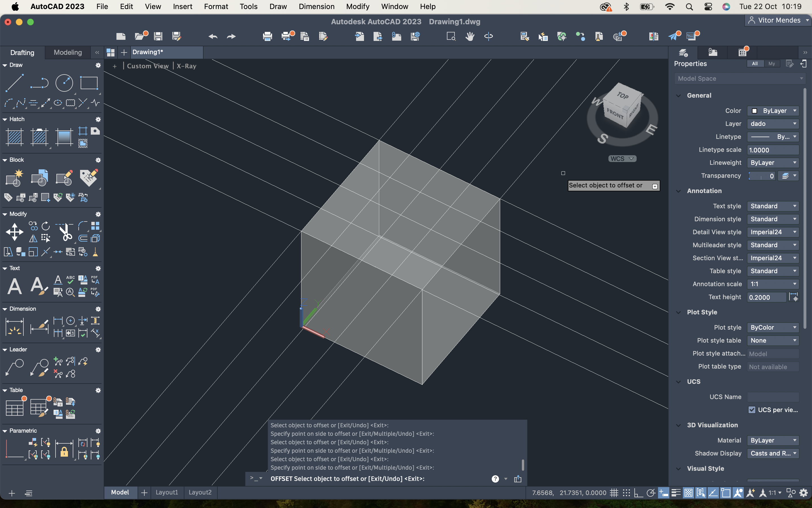
Task: Open the Text style dropdown
Action: (x=773, y=206)
